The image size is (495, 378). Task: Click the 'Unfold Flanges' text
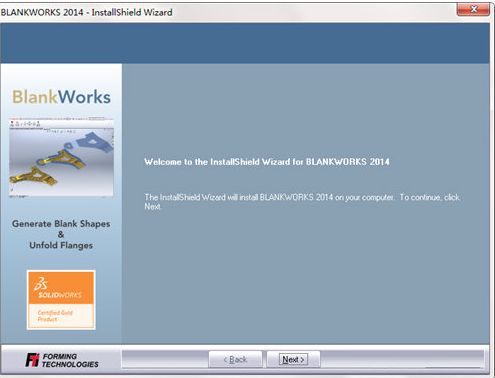point(61,245)
